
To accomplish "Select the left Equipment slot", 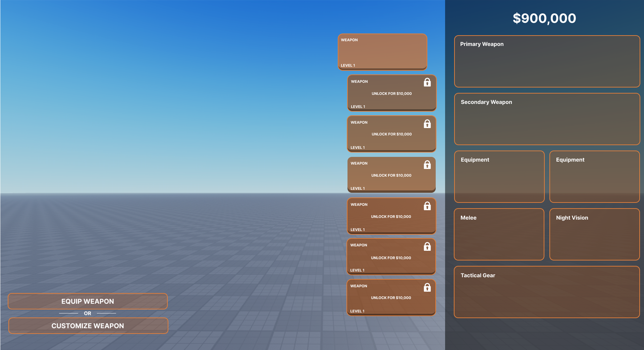I will (499, 177).
